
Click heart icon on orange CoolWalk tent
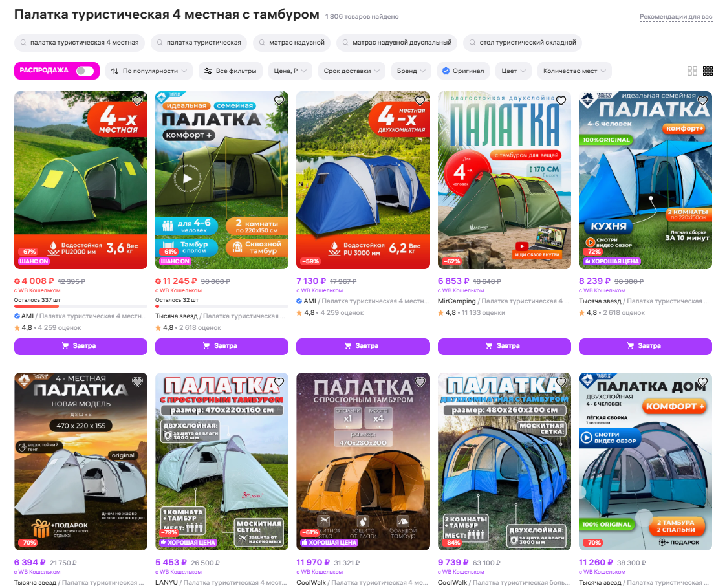pos(420,382)
